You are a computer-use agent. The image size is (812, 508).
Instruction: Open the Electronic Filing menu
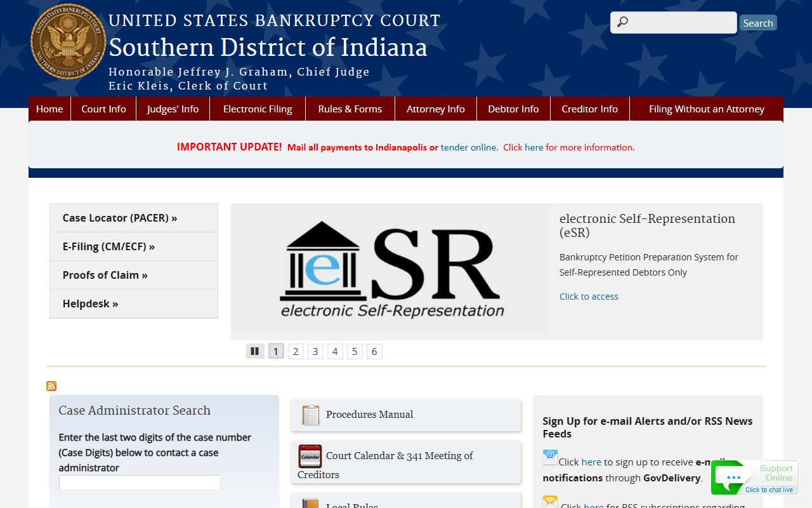click(x=258, y=109)
